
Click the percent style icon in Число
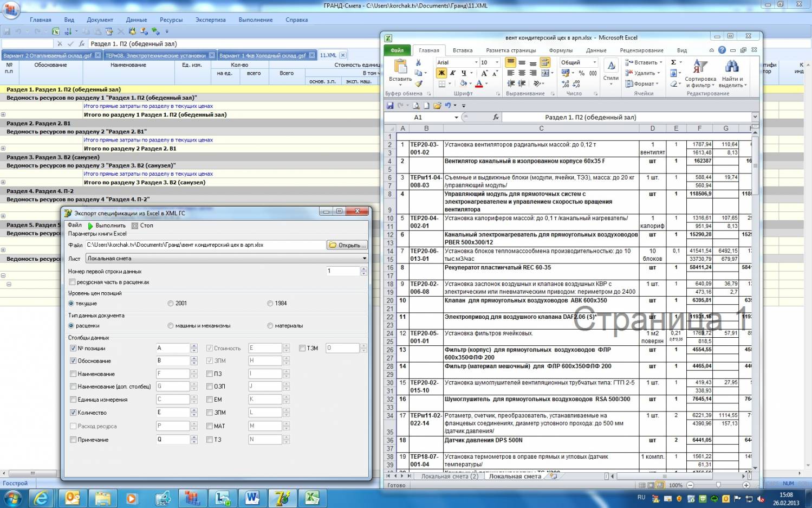(581, 73)
